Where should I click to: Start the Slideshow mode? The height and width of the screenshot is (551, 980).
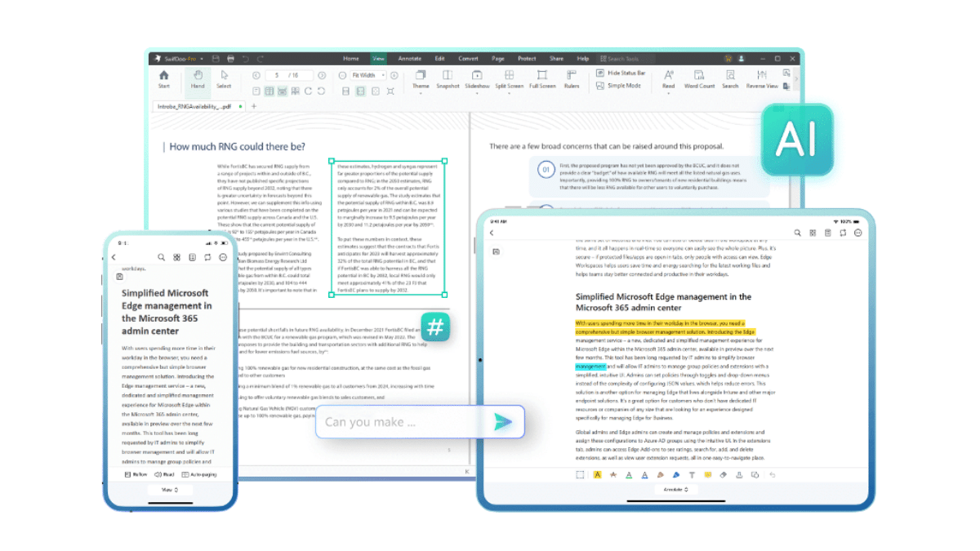coord(478,78)
